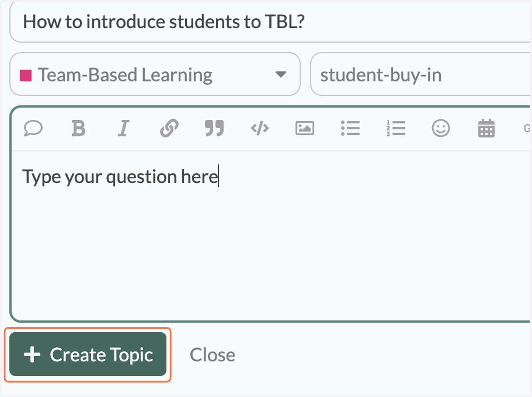Click the topic title field

click(x=270, y=21)
